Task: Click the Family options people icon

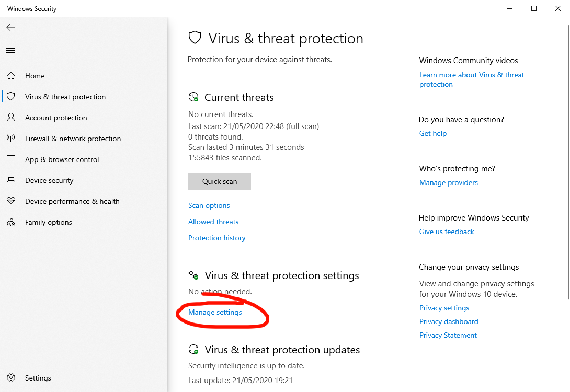Action: (10, 222)
